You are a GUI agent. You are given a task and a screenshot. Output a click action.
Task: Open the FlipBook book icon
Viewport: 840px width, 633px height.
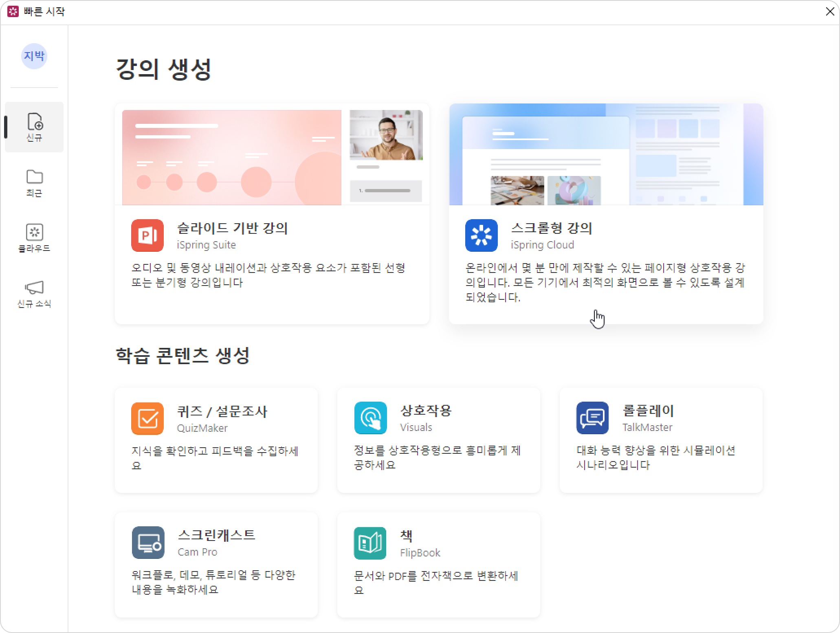point(370,543)
